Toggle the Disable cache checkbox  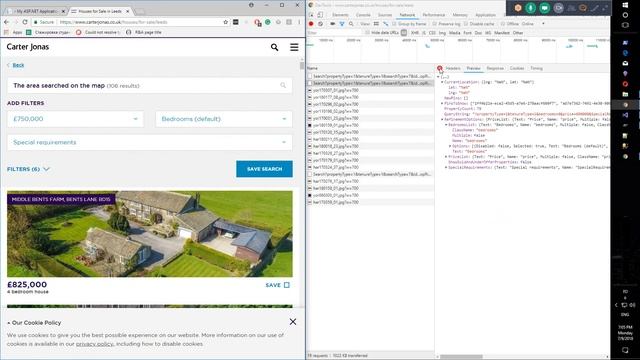[x=466, y=24]
